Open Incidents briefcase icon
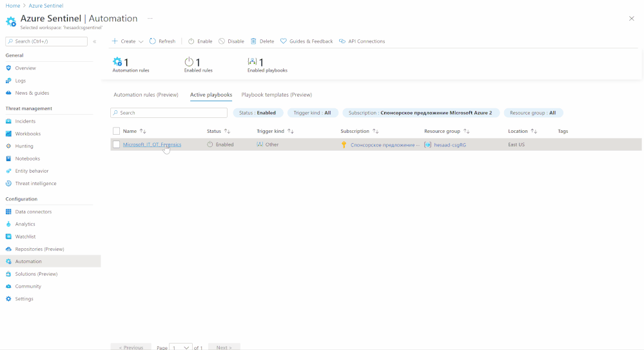Image resolution: width=644 pixels, height=350 pixels. coord(8,121)
